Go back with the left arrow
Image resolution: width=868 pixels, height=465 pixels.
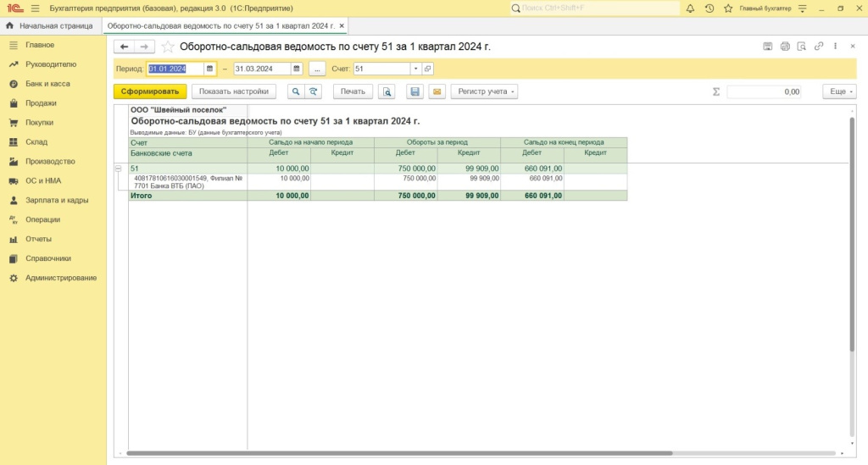click(x=124, y=47)
